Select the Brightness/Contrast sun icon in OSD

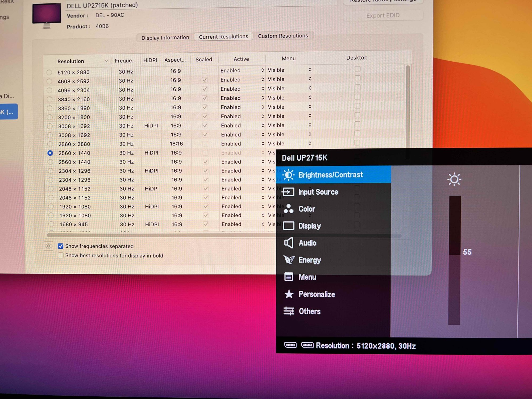click(x=288, y=175)
